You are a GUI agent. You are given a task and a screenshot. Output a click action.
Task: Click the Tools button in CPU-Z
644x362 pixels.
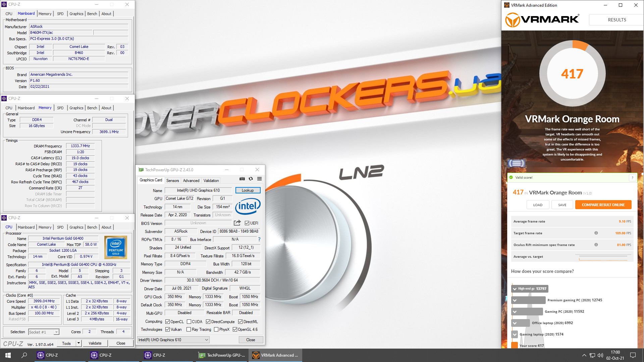point(66,343)
